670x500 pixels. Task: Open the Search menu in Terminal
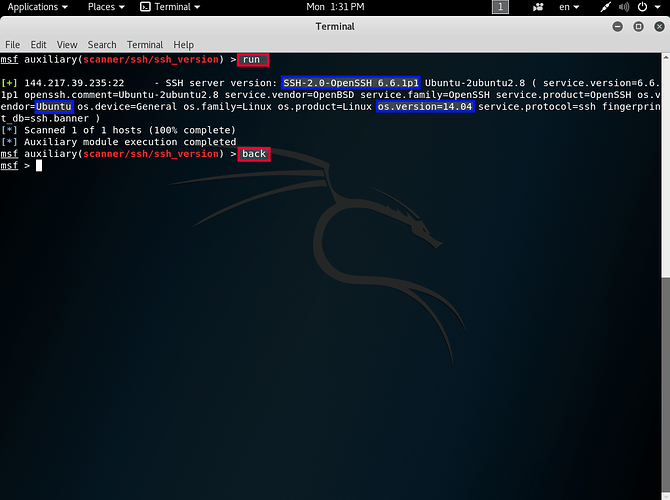(x=102, y=45)
